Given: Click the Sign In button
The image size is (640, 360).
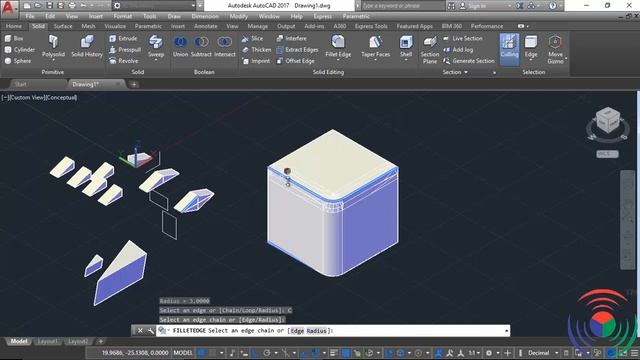Looking at the screenshot, I should click(x=473, y=6).
